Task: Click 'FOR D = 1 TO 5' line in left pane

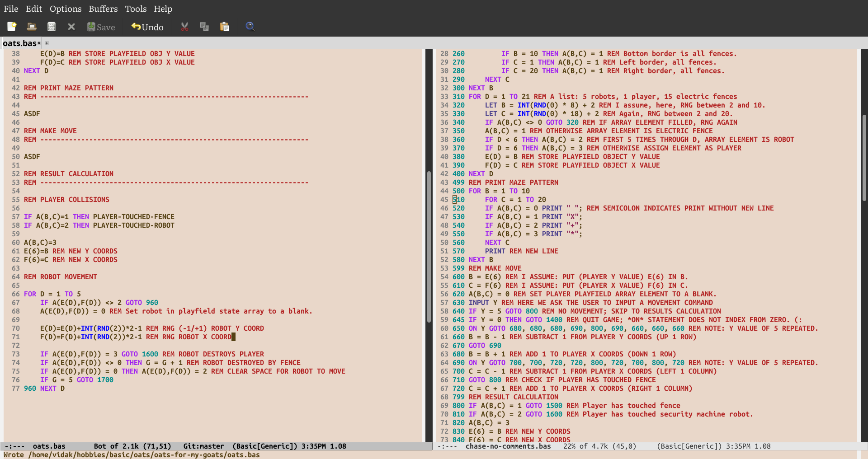Action: point(52,294)
